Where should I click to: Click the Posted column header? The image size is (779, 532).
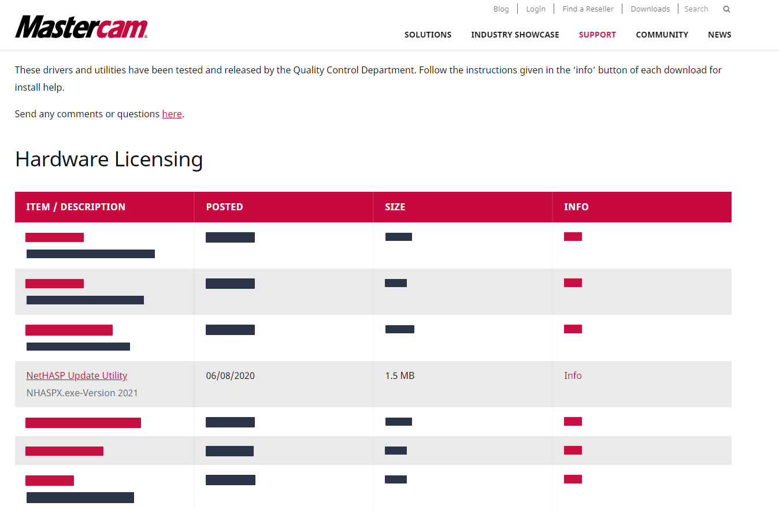pos(284,207)
